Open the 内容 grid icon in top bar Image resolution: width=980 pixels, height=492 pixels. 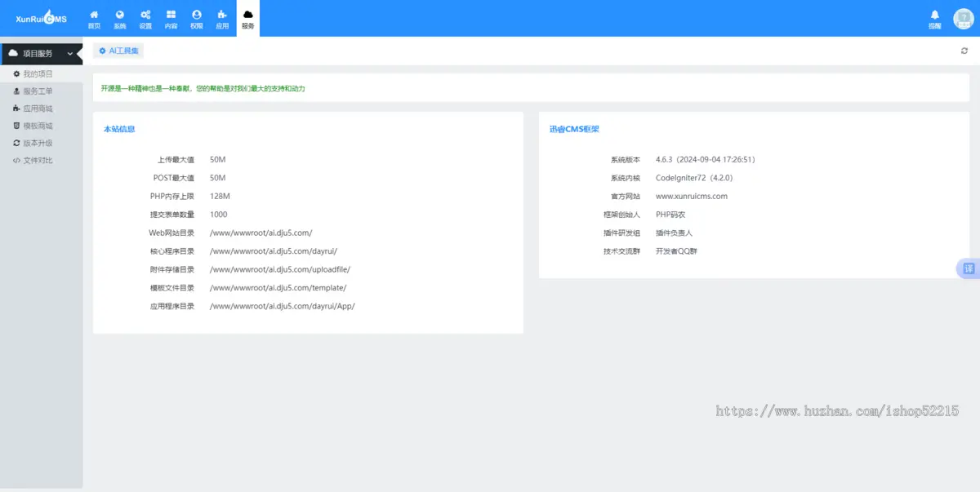tap(171, 14)
